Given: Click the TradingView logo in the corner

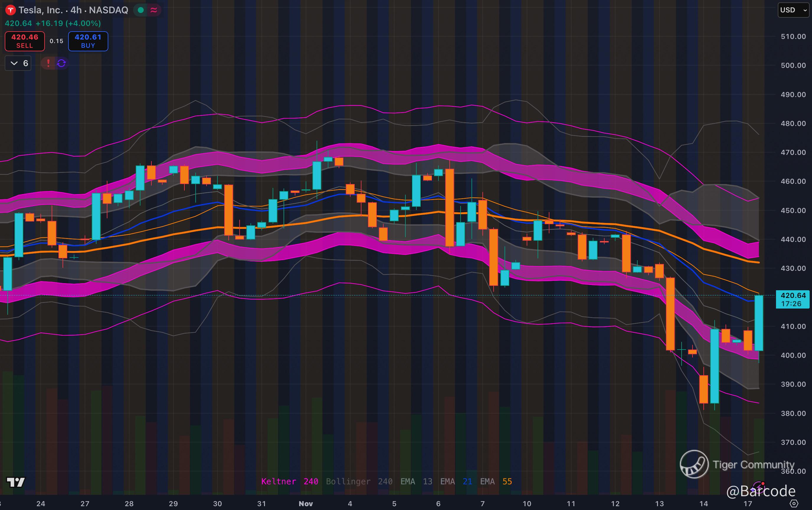Looking at the screenshot, I should 16,482.
